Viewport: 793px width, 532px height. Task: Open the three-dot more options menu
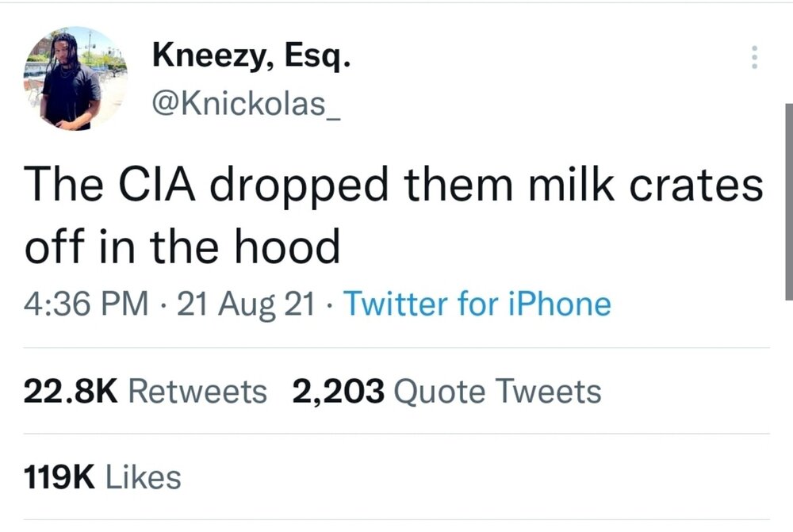pyautogui.click(x=754, y=58)
